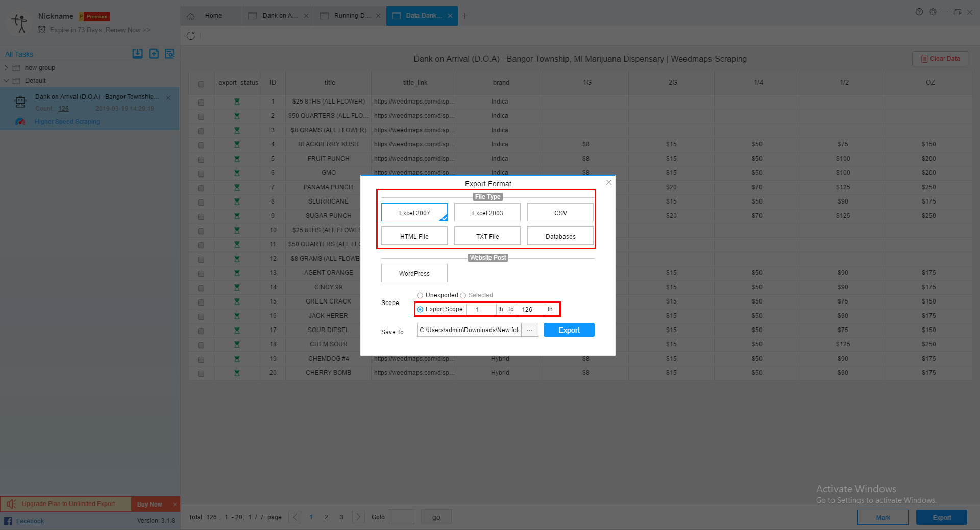The image size is (980, 530).
Task: Select the Export Scope radio option
Action: (420, 309)
